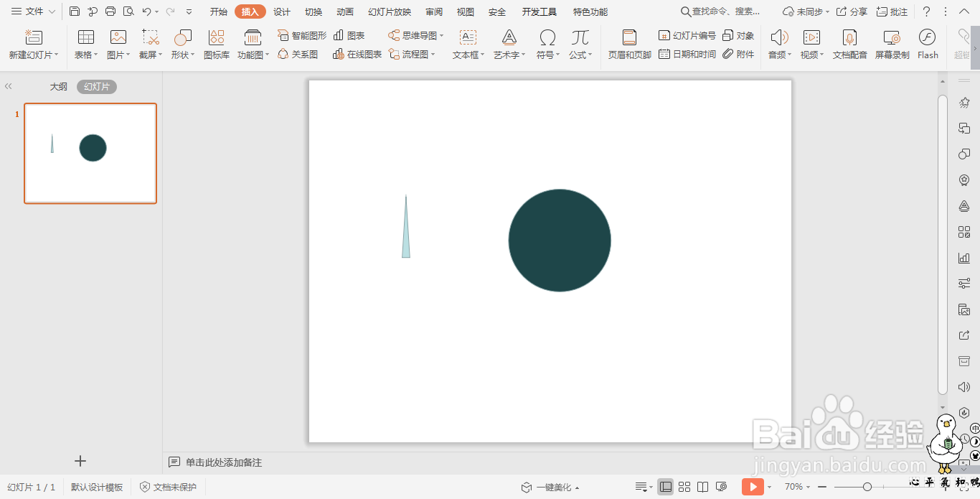Click the 在线图表 online chart button

click(x=357, y=54)
